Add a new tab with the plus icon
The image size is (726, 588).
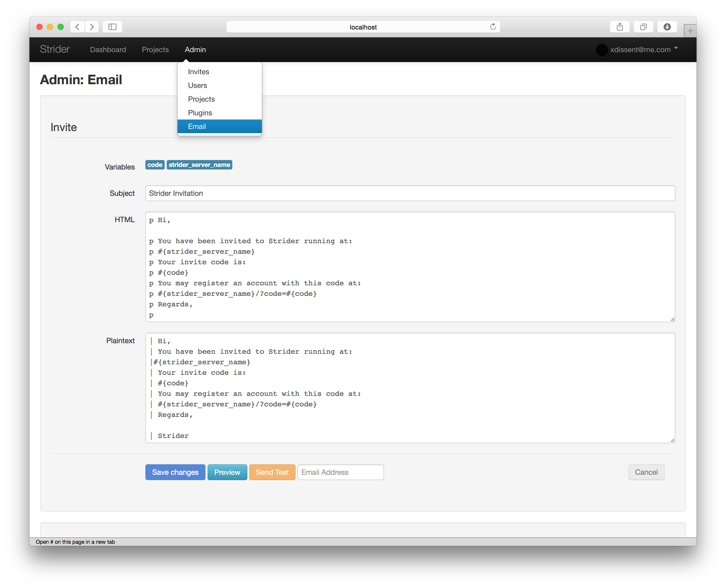[x=690, y=31]
